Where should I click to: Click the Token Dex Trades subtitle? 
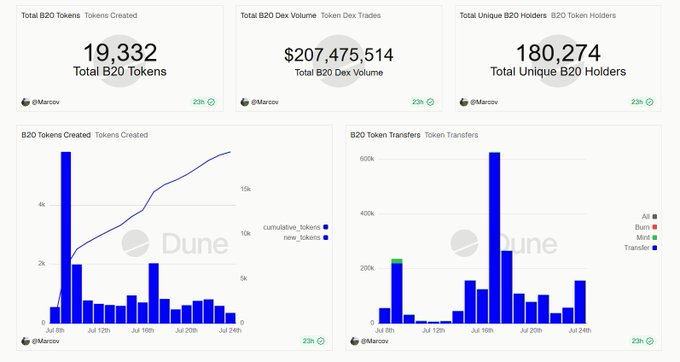click(x=350, y=15)
